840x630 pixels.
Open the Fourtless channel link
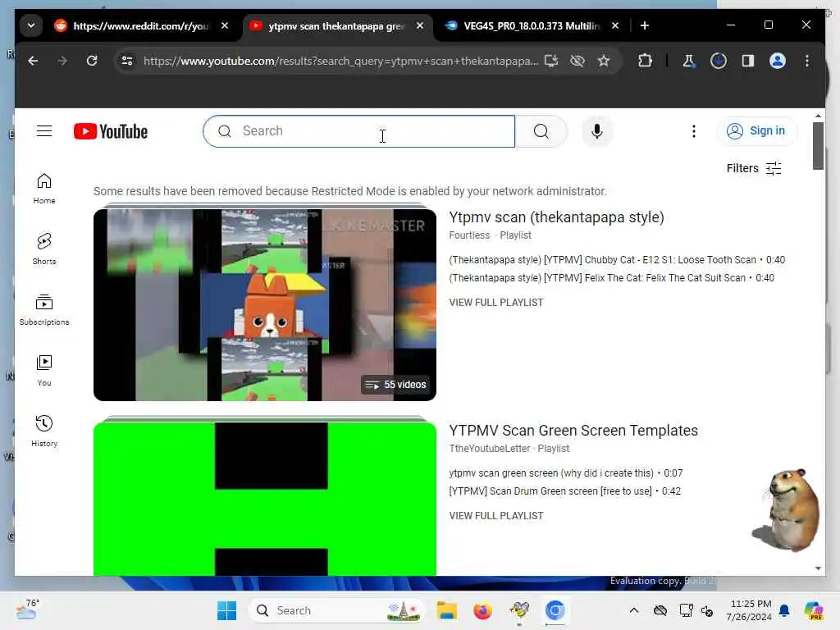(x=469, y=235)
